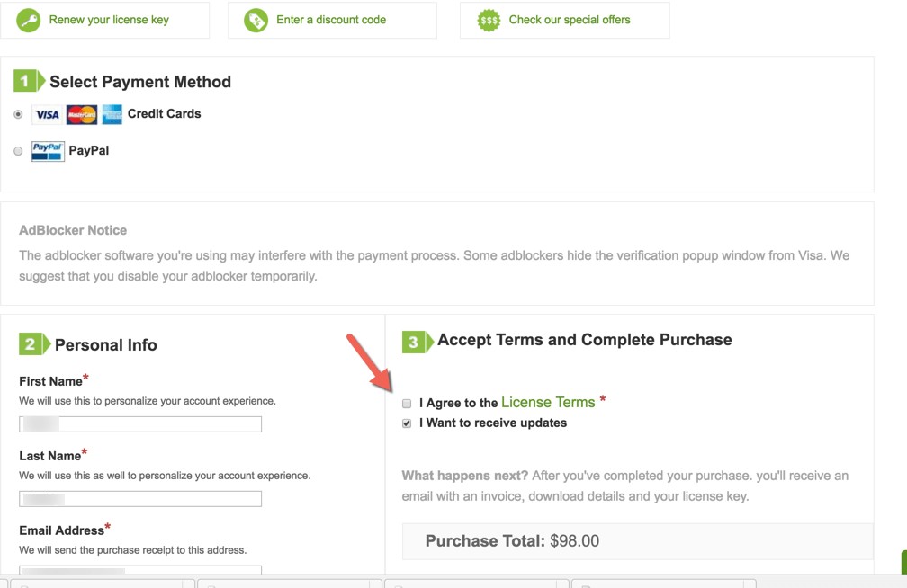Uncheck the I Want to receive updates box
The height and width of the screenshot is (588, 907).
click(407, 423)
